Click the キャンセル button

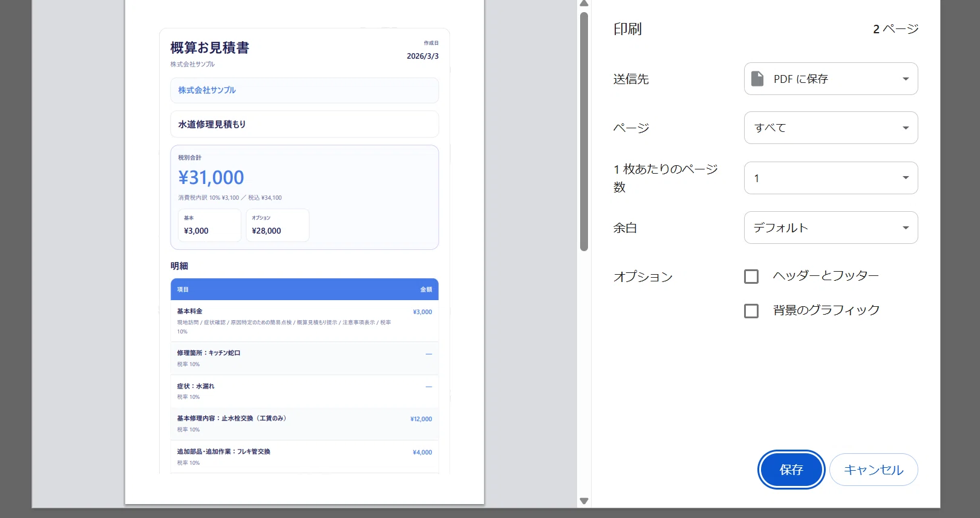pos(874,470)
